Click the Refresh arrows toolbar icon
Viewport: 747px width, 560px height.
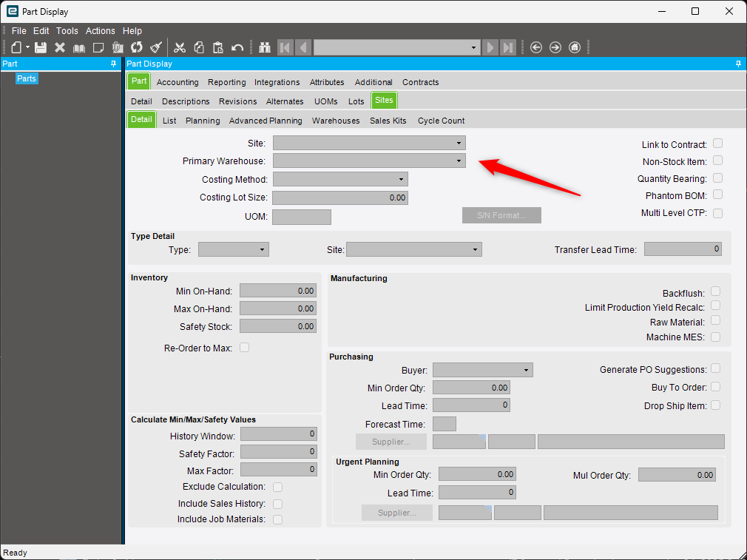[137, 47]
